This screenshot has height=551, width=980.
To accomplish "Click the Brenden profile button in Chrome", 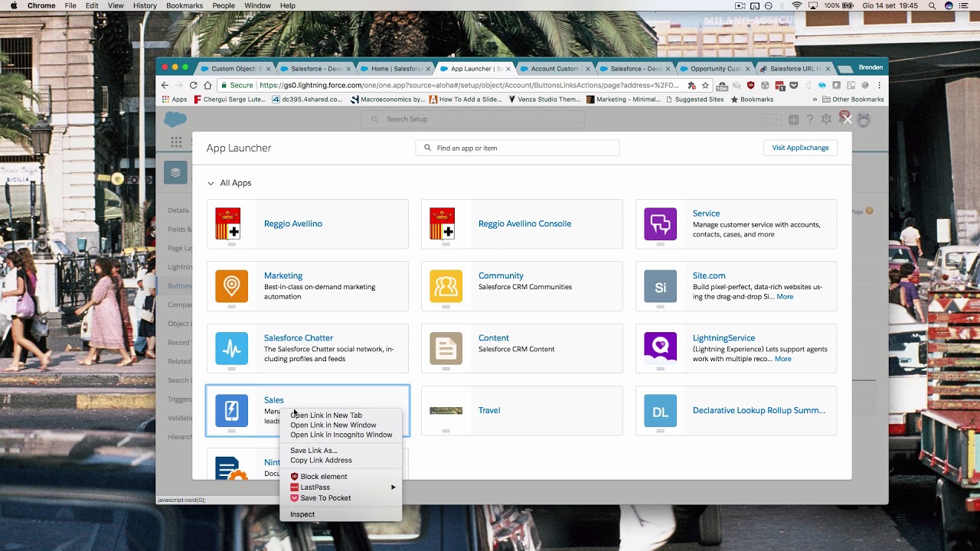I will pyautogui.click(x=871, y=67).
